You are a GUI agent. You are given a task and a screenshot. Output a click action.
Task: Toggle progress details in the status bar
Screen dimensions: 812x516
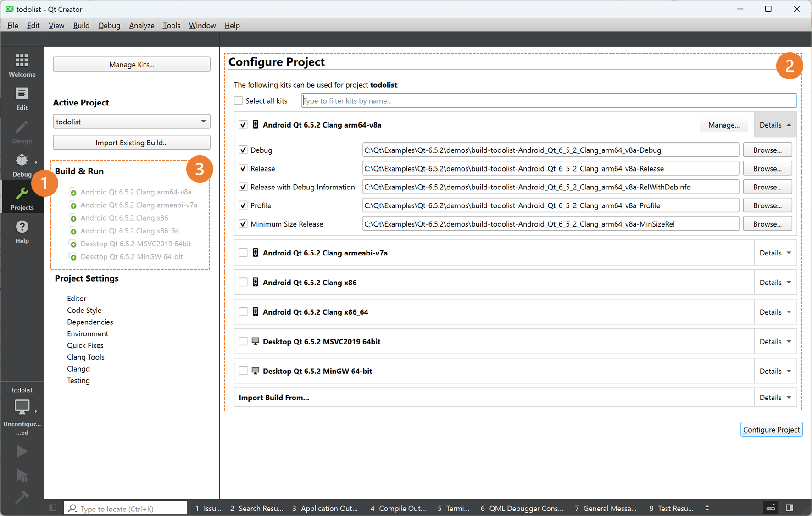pyautogui.click(x=771, y=508)
